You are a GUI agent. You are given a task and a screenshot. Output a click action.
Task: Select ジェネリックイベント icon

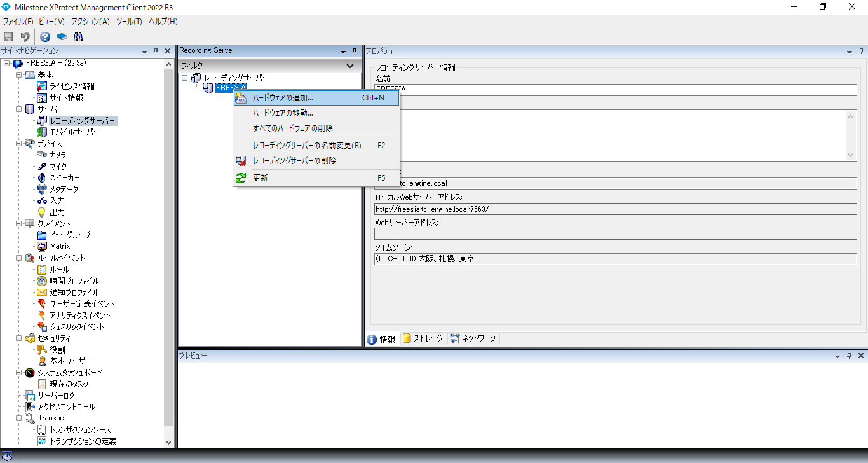click(42, 327)
